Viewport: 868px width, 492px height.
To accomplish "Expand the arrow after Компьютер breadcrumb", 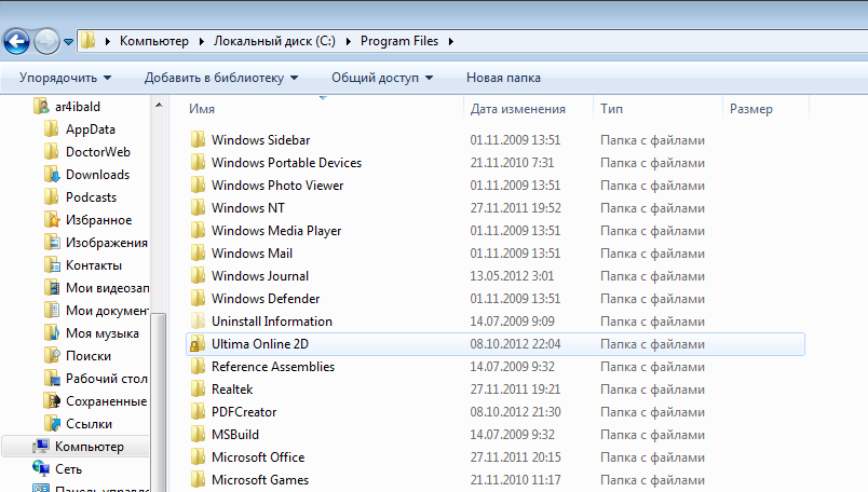I will 202,41.
